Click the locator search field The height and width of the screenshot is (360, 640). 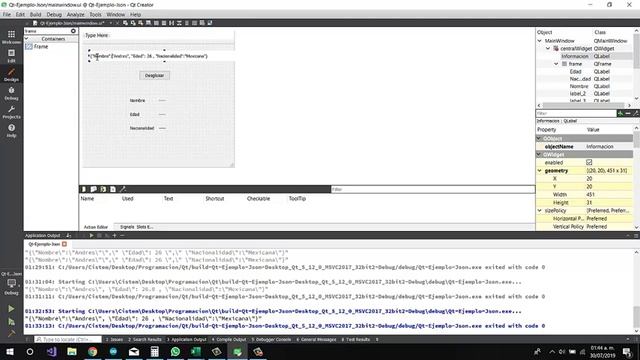(x=68, y=340)
